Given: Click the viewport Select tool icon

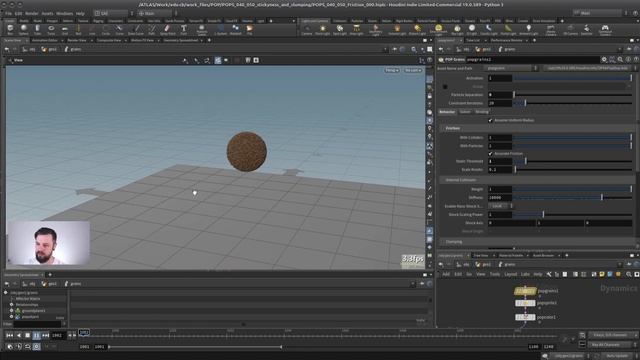Looking at the screenshot, I should 185,60.
